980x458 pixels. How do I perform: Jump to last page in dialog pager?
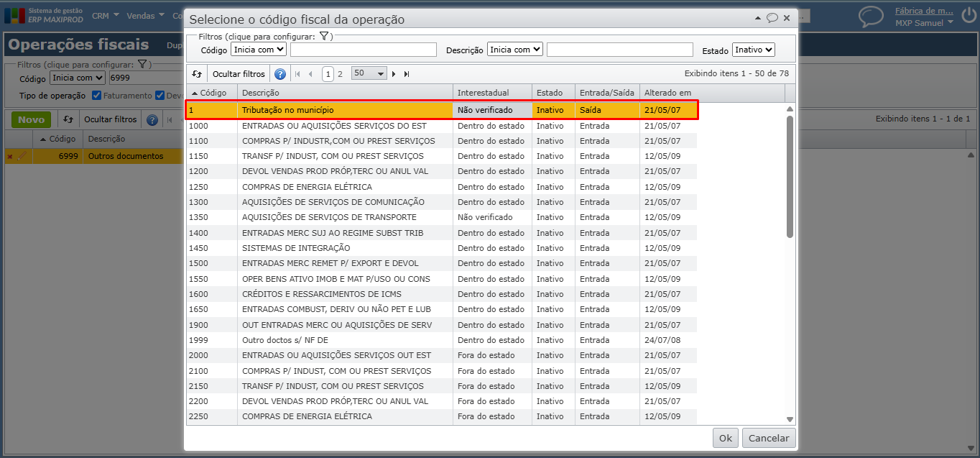tap(407, 74)
